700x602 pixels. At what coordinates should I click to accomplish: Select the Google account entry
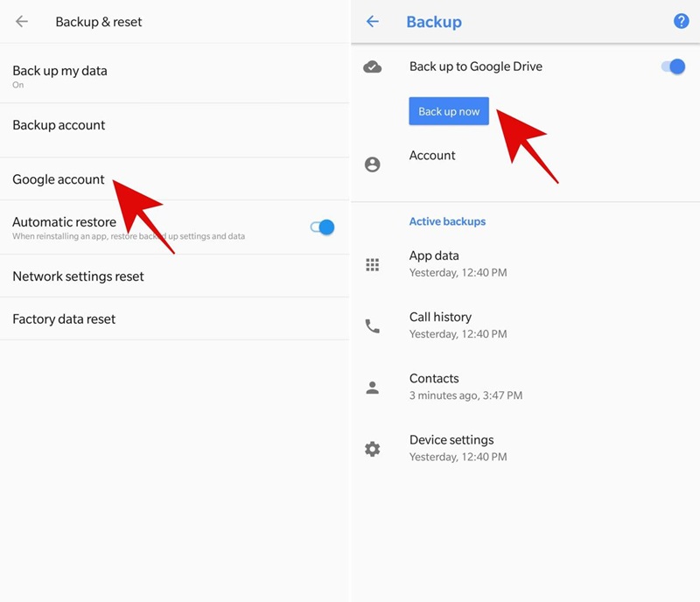pos(59,179)
